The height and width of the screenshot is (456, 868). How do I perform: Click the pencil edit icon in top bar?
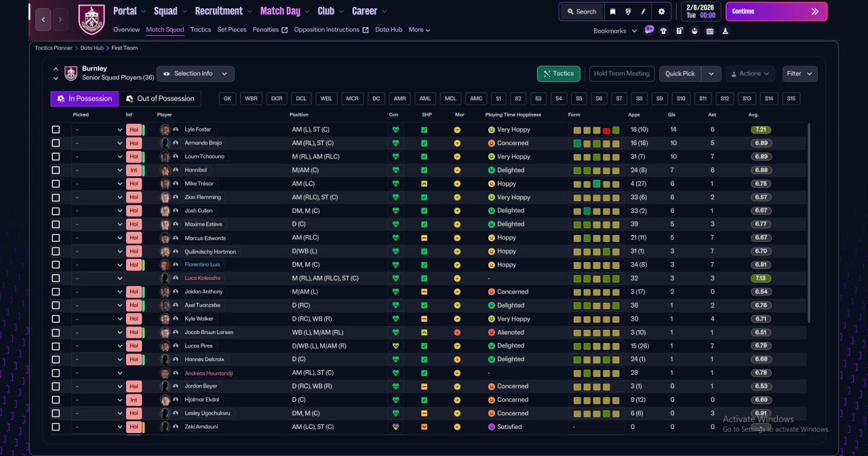tap(643, 12)
